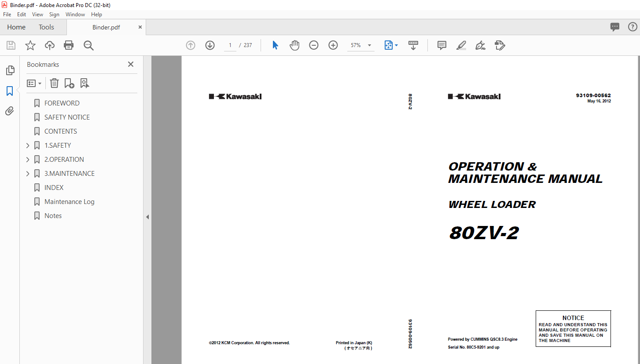This screenshot has width=640, height=364.
Task: Jump to the Notes bookmark
Action: tap(53, 216)
